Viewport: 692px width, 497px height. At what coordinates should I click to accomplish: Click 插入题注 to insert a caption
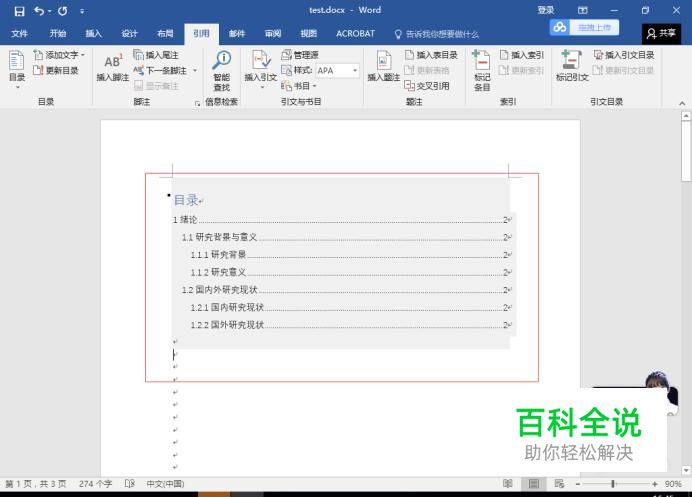(384, 66)
